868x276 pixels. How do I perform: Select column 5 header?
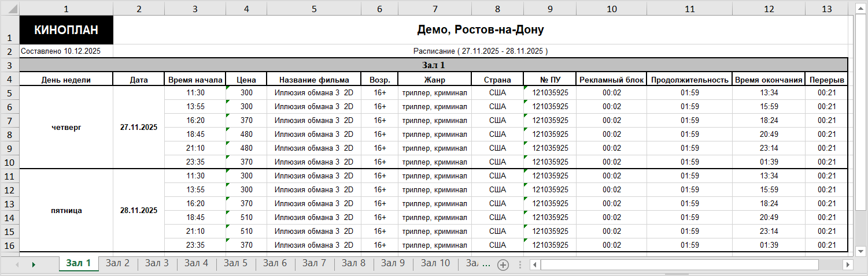click(x=314, y=8)
